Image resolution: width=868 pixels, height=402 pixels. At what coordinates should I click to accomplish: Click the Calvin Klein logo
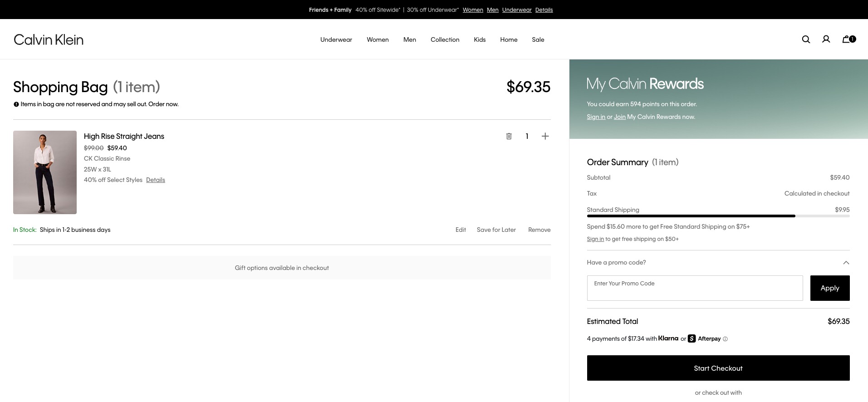click(x=49, y=39)
